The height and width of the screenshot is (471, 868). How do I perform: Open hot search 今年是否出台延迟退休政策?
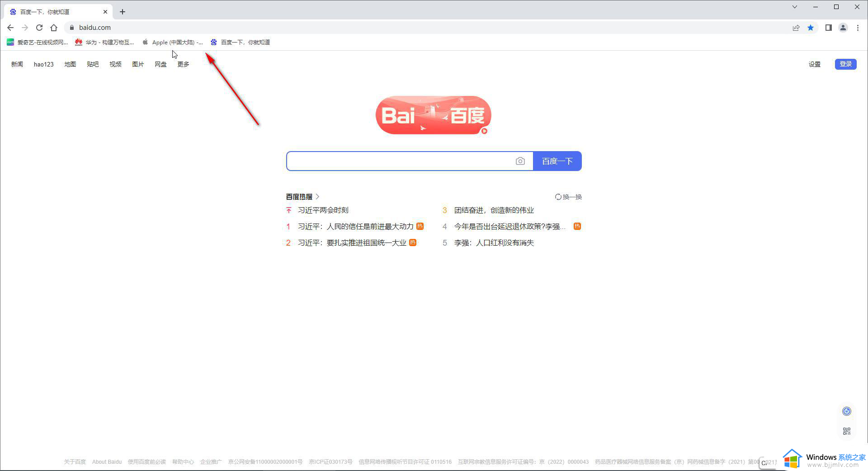click(510, 227)
